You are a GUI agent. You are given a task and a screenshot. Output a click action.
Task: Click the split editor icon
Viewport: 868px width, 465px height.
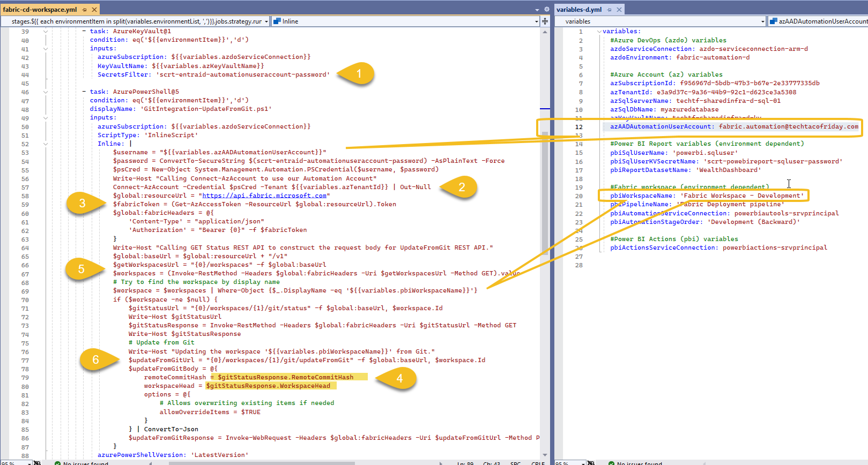[x=545, y=21]
